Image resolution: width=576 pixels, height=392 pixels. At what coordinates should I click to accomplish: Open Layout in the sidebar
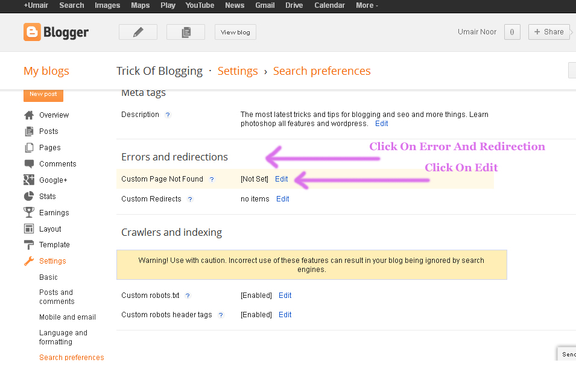coord(50,229)
